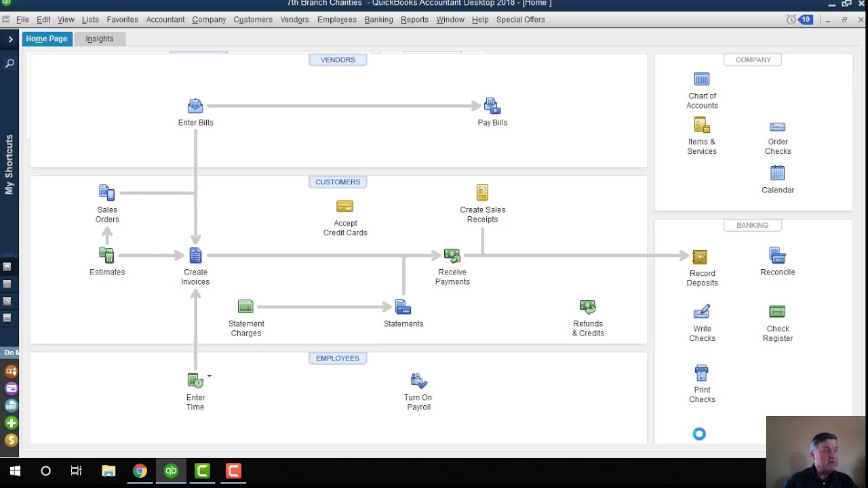Open the Edit menu
This screenshot has height=488, width=868.
pyautogui.click(x=43, y=20)
